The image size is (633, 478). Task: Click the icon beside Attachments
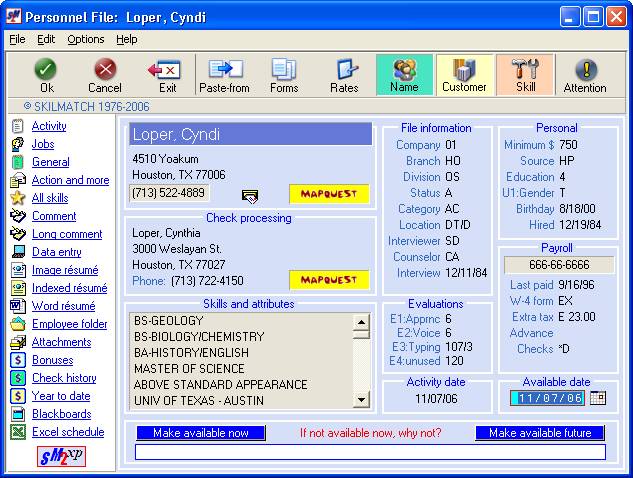[18, 342]
